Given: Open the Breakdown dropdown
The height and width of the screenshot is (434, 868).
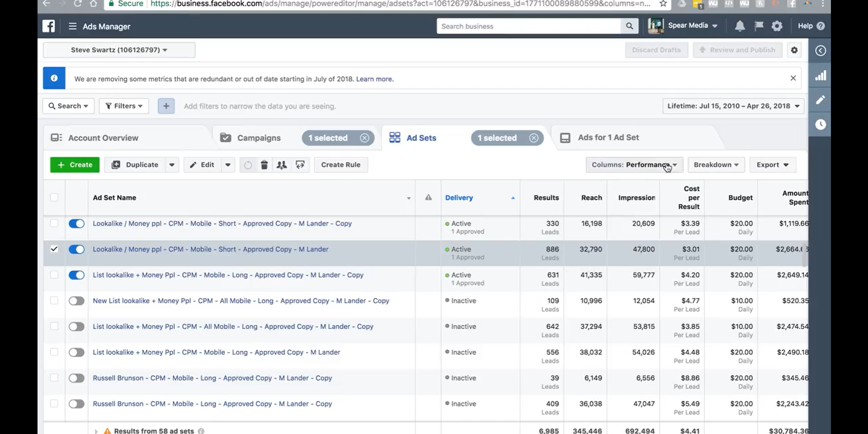Looking at the screenshot, I should click(716, 165).
